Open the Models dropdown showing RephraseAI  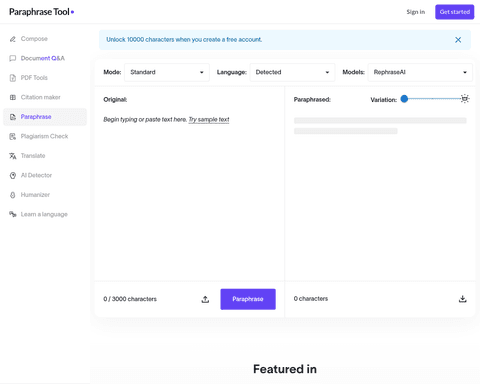click(420, 72)
